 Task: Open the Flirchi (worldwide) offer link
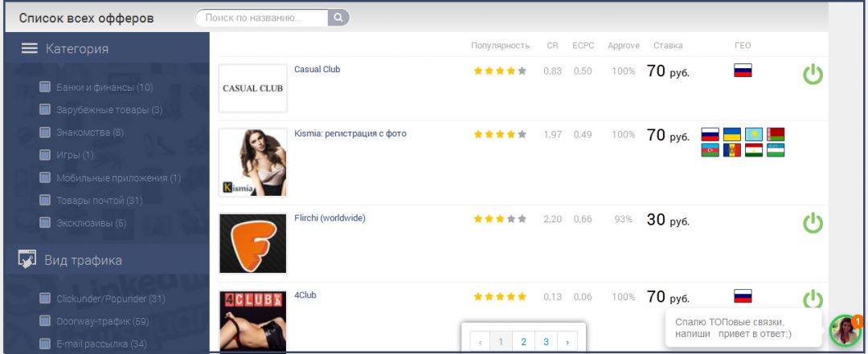330,218
